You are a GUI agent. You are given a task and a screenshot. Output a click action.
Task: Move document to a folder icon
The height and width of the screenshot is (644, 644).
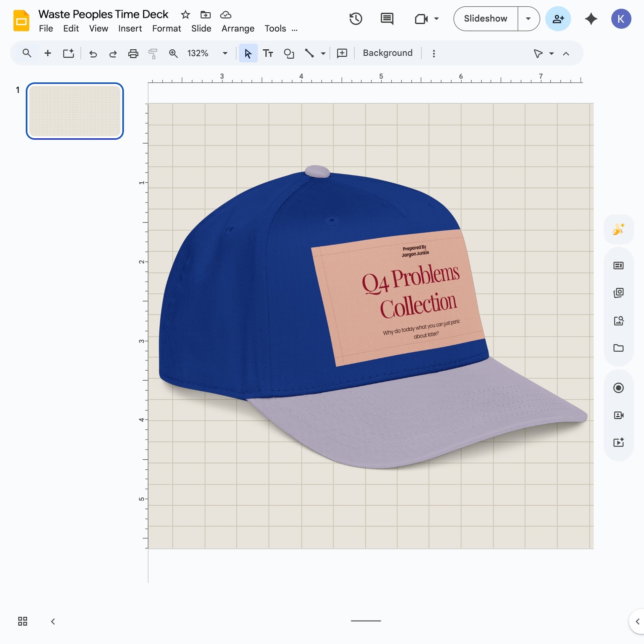205,15
